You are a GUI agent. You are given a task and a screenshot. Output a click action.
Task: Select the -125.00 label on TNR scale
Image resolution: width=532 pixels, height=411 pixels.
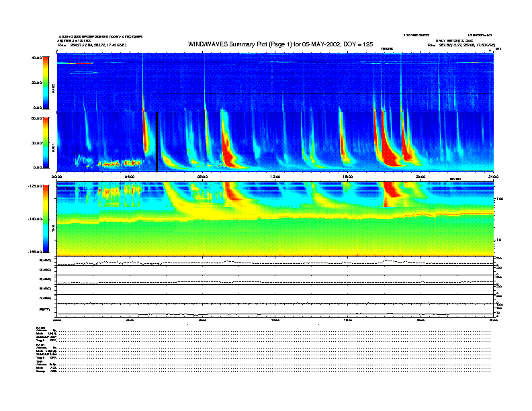tap(36, 186)
